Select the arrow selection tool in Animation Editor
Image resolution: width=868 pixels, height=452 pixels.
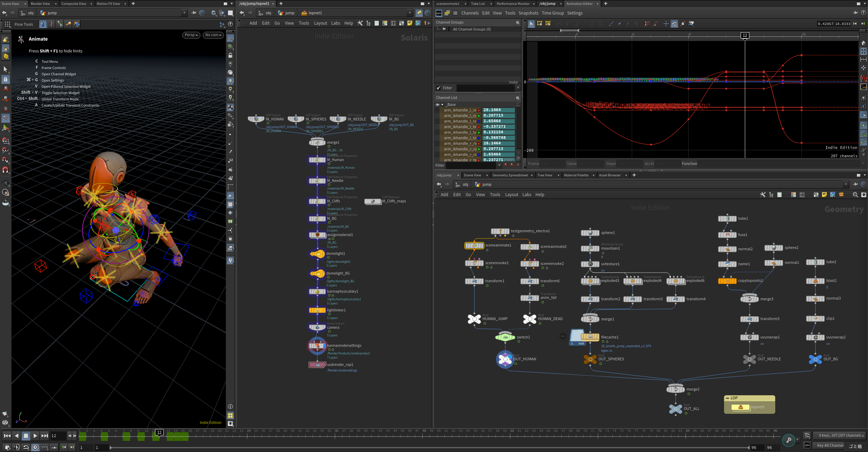[531, 24]
